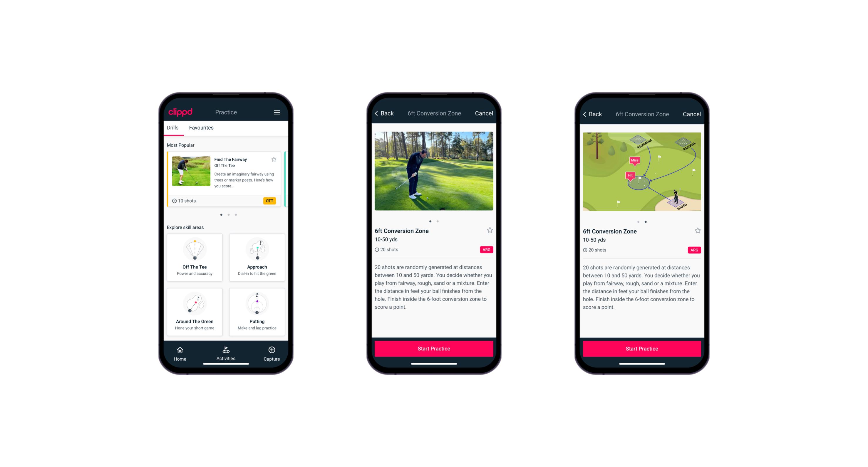Tap the favourite star icon on Find The Fairway
This screenshot has height=467, width=868.
point(274,159)
